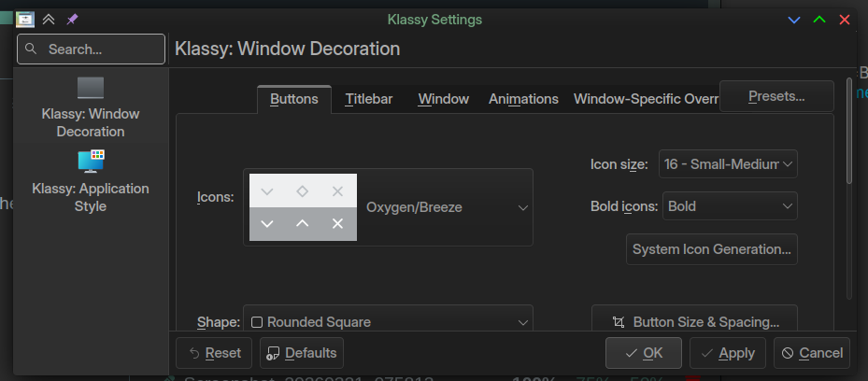868x381 pixels.
Task: Switch to the Window tab
Action: [444, 99]
